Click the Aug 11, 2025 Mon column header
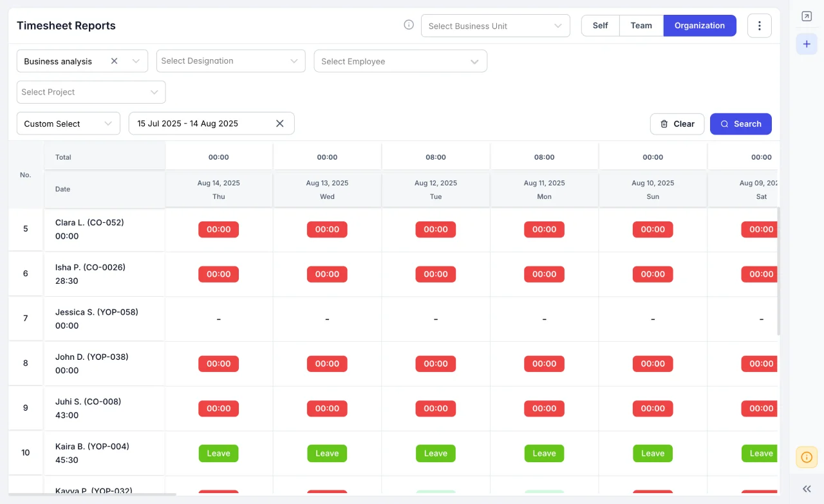Viewport: 824px width, 504px height. 544,189
